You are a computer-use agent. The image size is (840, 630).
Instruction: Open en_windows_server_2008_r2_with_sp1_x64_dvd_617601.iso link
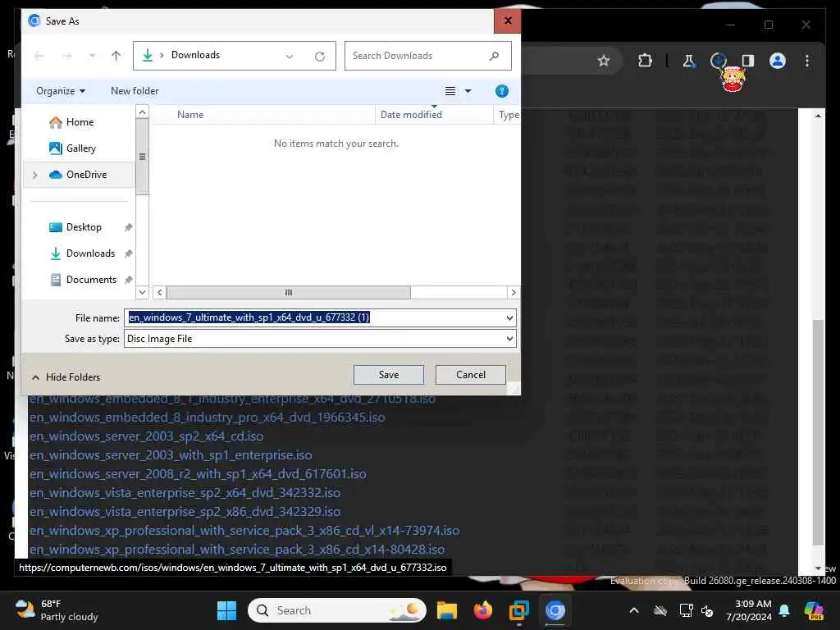coord(198,473)
